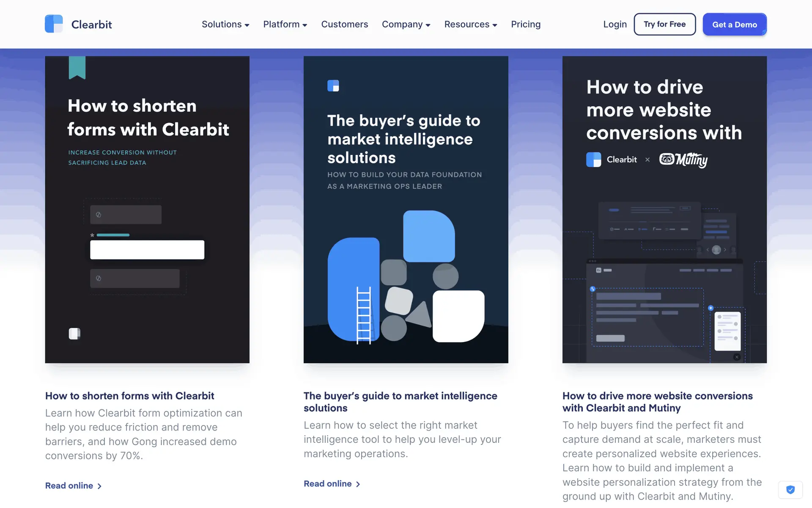Click the blue shield badge icon
The height and width of the screenshot is (508, 812).
(x=790, y=490)
